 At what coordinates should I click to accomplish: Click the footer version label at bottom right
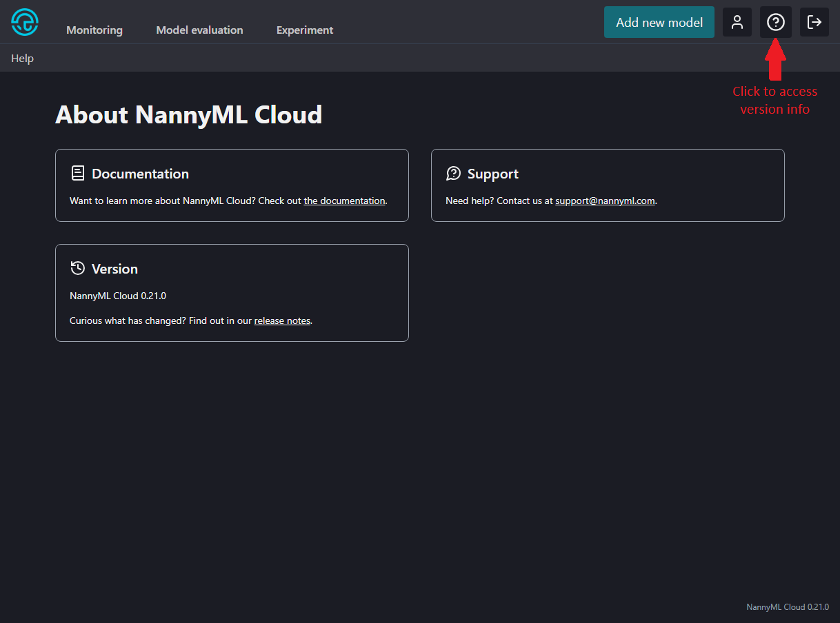(x=787, y=607)
